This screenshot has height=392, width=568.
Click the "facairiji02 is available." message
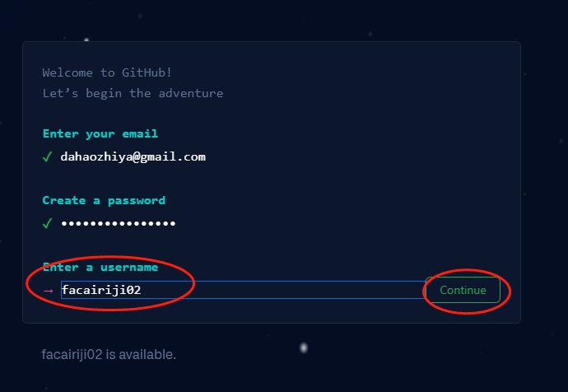(x=109, y=355)
